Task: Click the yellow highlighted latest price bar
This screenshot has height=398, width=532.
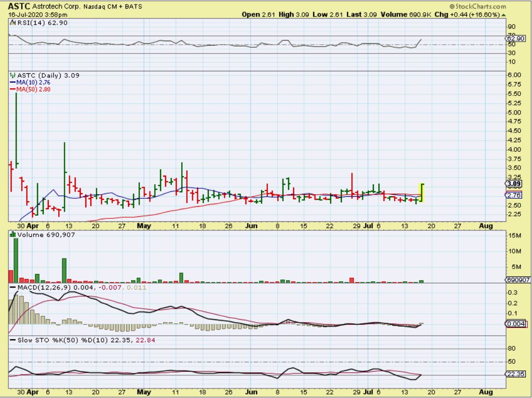Action: (421, 193)
